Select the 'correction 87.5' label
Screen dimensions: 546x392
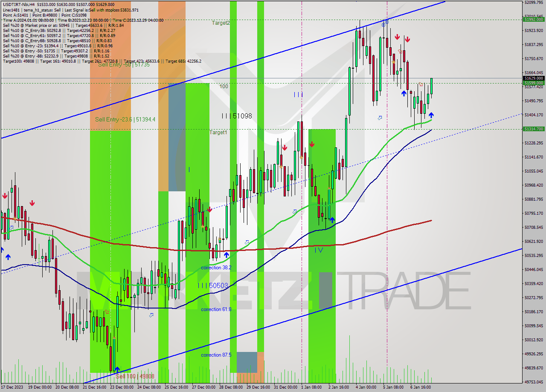click(x=216, y=355)
